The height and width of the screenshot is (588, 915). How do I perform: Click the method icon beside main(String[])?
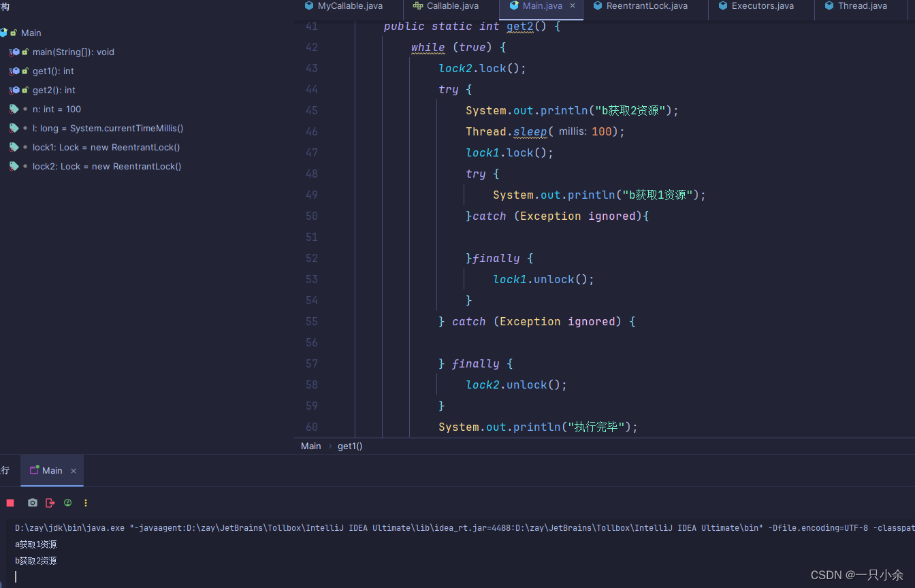pyautogui.click(x=15, y=52)
